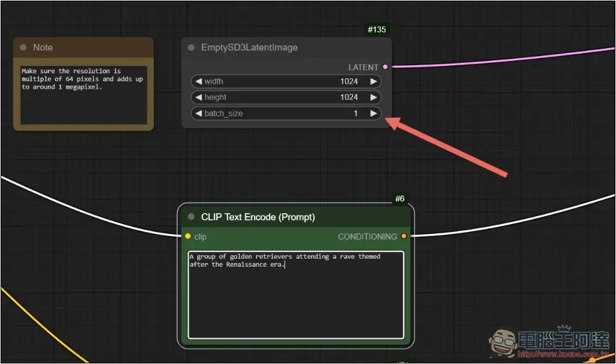
Task: Click the #135 node ID badge
Action: (376, 30)
